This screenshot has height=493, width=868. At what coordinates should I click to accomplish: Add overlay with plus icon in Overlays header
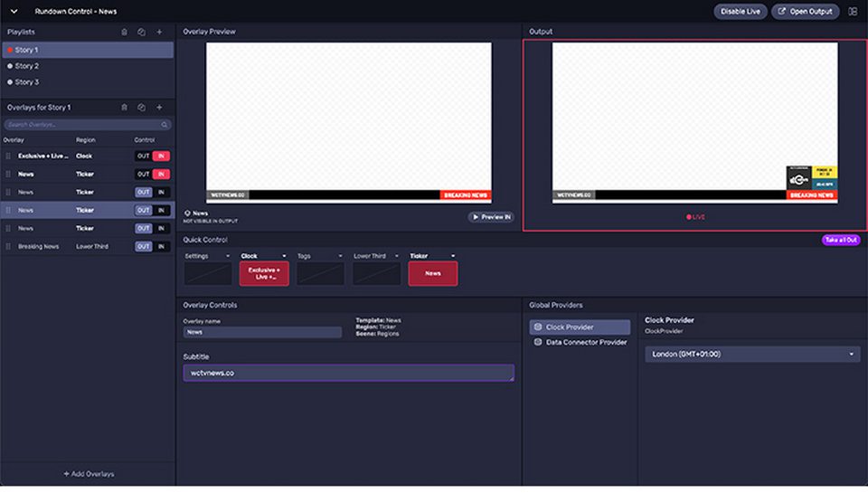[159, 108]
